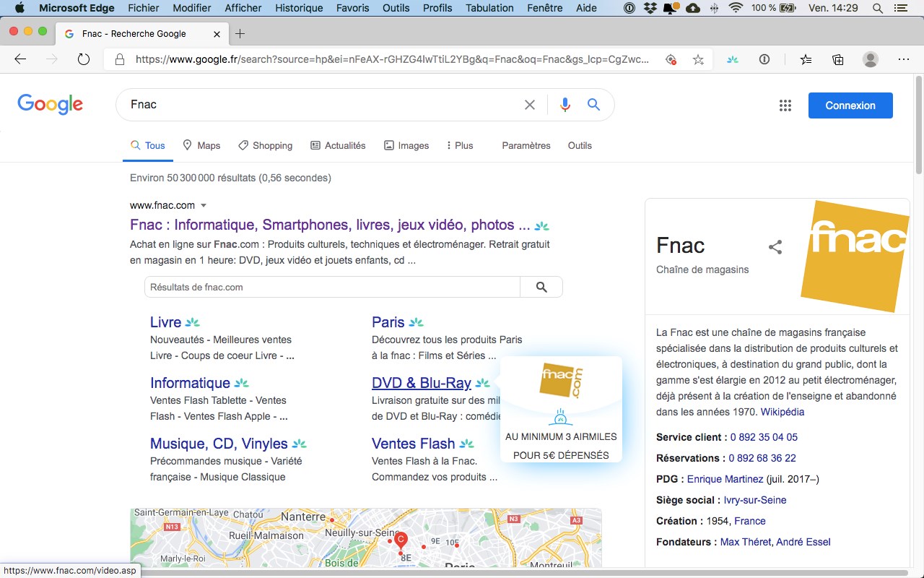This screenshot has height=578, width=924.
Task: Open the Favoris menu
Action: coord(352,8)
